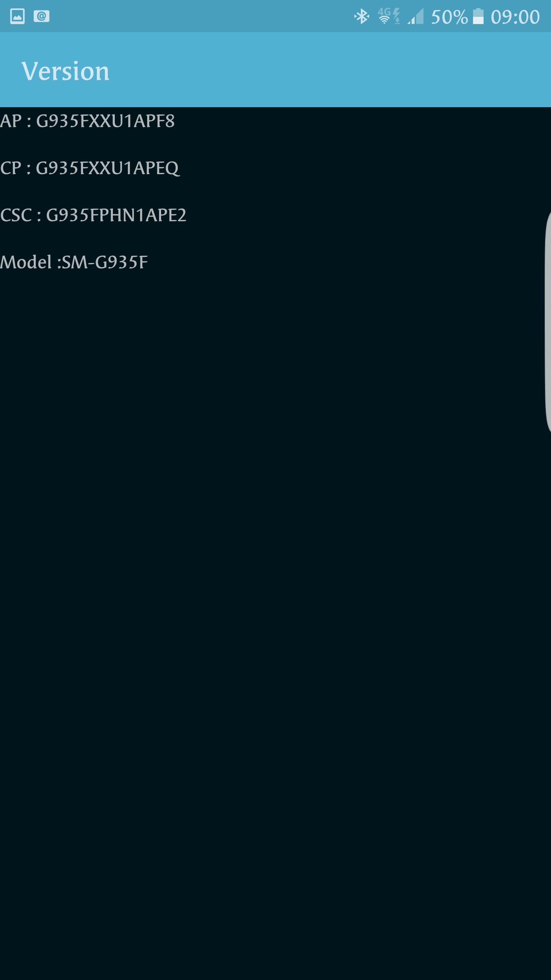The image size is (551, 980).
Task: Tap the battery level icon
Action: tap(478, 16)
